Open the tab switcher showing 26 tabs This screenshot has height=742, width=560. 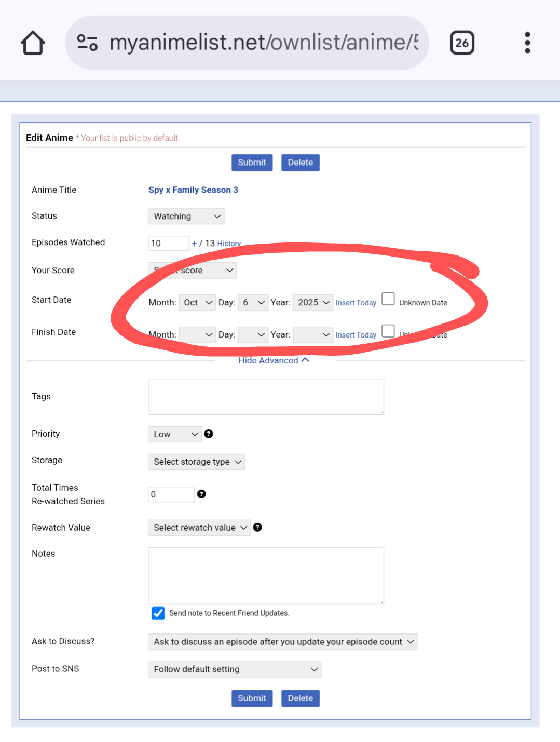pos(461,43)
